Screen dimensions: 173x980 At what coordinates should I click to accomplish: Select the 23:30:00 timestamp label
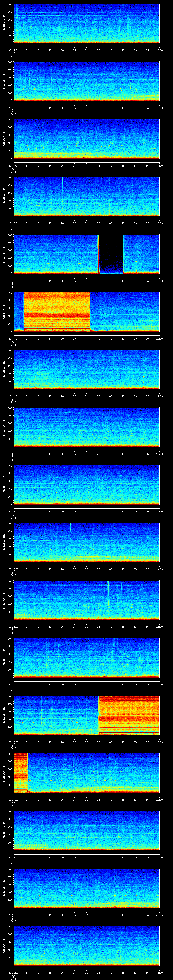(x=13, y=972)
